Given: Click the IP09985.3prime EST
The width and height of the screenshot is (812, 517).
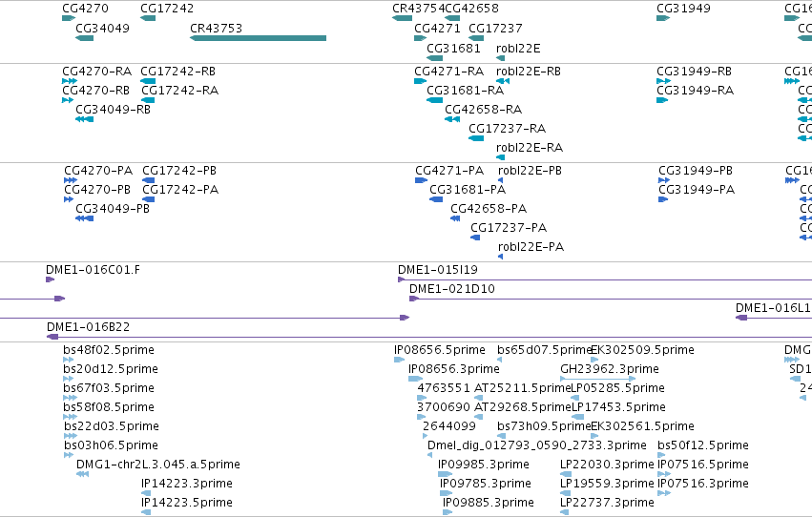Looking at the screenshot, I should pos(445,475).
